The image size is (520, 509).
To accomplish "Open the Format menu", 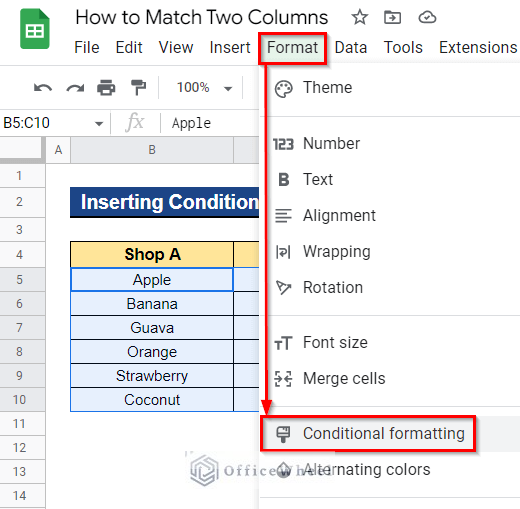I will pos(292,48).
